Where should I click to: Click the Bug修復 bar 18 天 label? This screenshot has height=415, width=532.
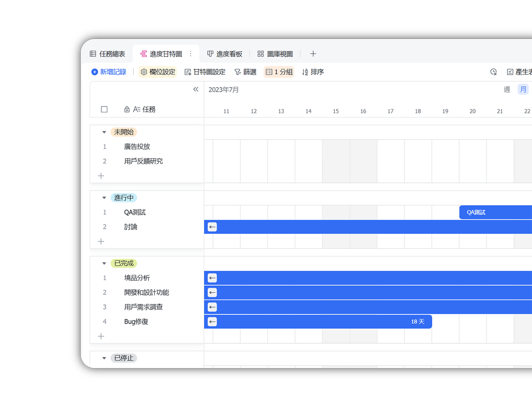pyautogui.click(x=418, y=321)
